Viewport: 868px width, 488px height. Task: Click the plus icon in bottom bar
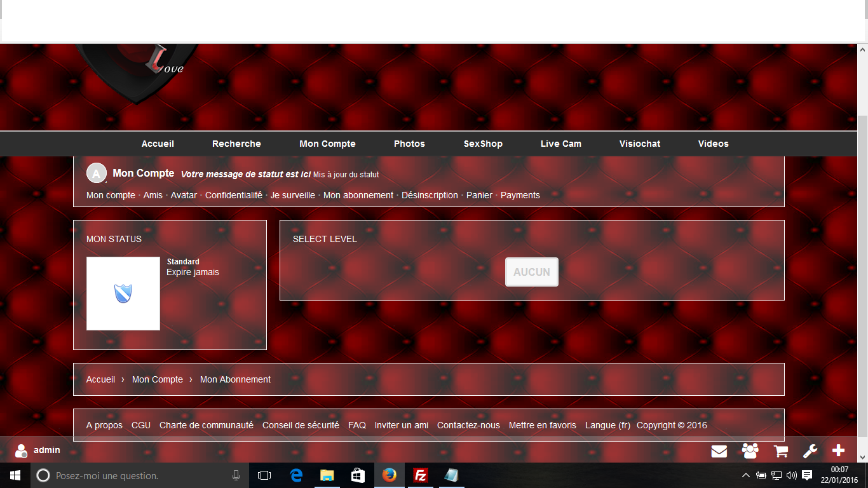pyautogui.click(x=838, y=451)
